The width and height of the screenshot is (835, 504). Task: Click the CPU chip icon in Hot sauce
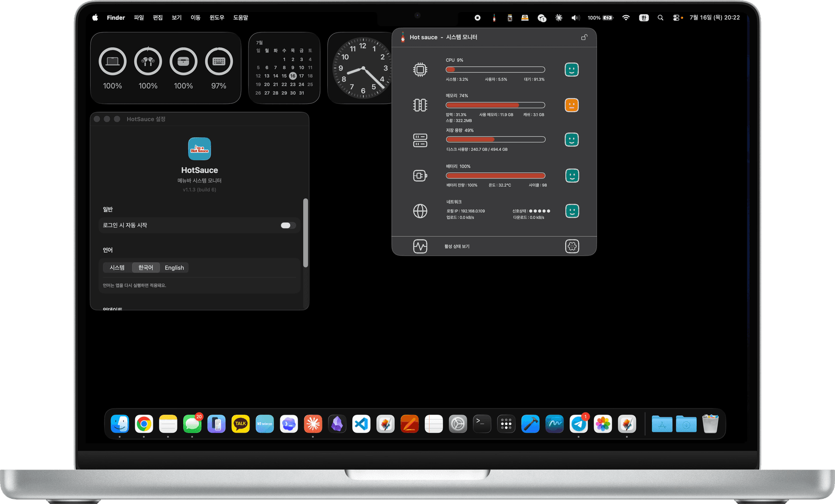pyautogui.click(x=420, y=69)
